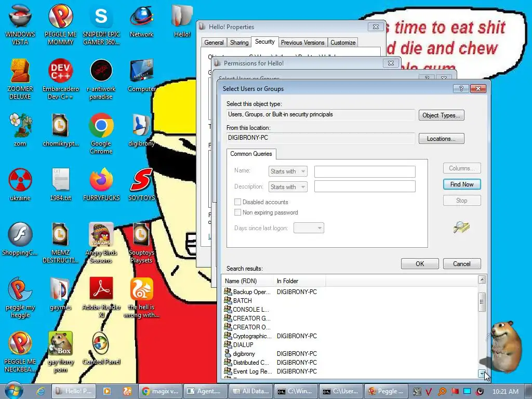Select the Angry Birds Seasons icon
Image resolution: width=532 pixels, height=399 pixels.
click(101, 243)
